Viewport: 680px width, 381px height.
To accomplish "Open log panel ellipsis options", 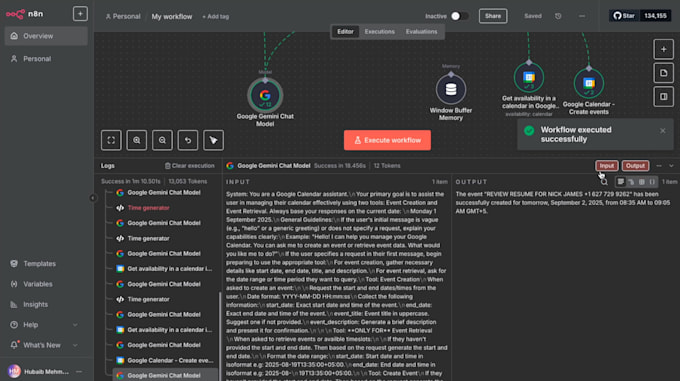I will [x=659, y=166].
